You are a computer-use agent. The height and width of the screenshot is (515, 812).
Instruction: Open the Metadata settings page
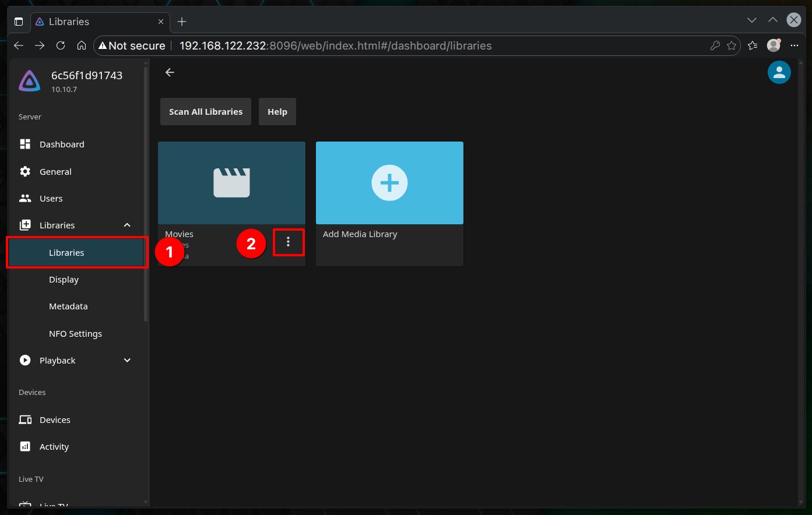(68, 306)
